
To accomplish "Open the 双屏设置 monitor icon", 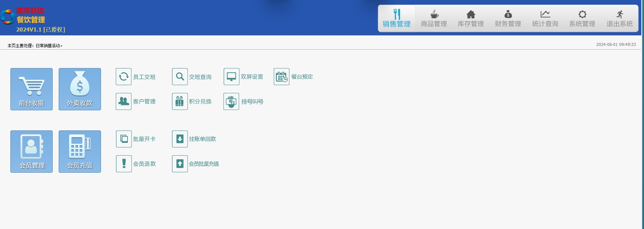I will [x=231, y=77].
